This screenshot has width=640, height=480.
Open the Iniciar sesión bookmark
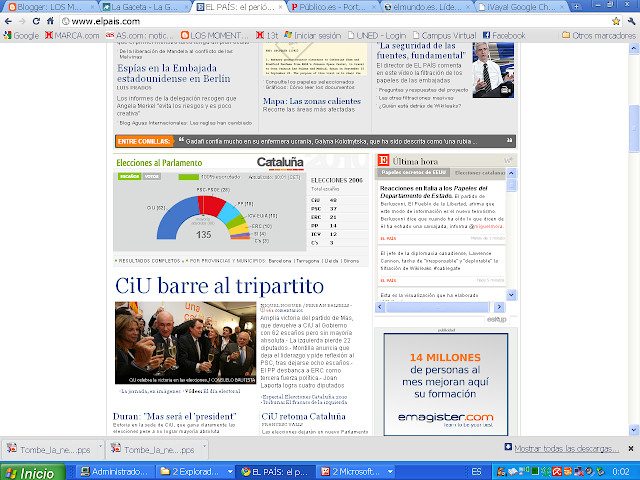pos(313,36)
